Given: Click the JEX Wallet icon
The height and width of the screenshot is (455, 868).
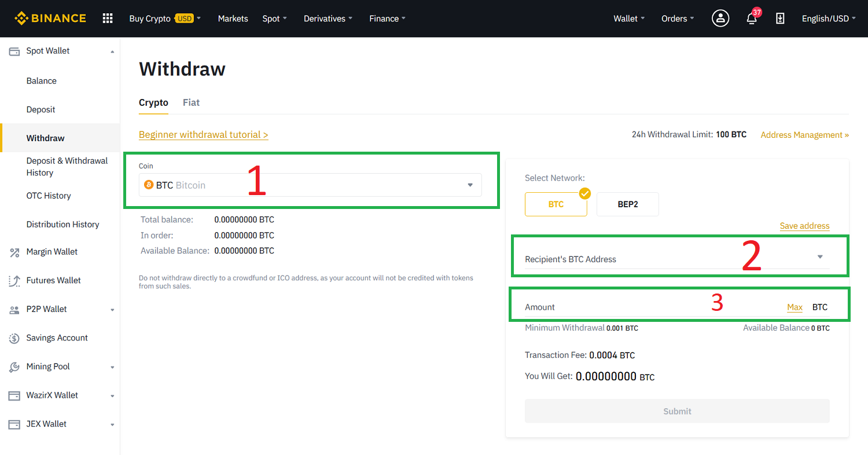Looking at the screenshot, I should (x=14, y=424).
